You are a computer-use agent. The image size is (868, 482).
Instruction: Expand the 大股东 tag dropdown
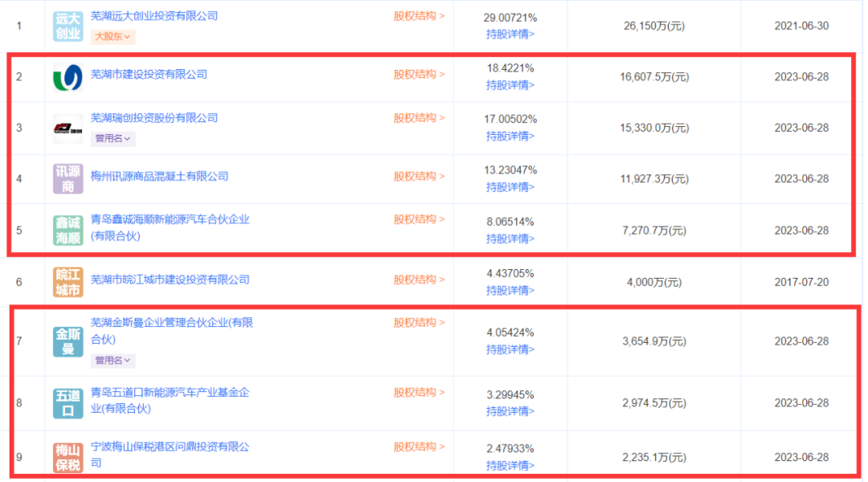click(x=113, y=36)
